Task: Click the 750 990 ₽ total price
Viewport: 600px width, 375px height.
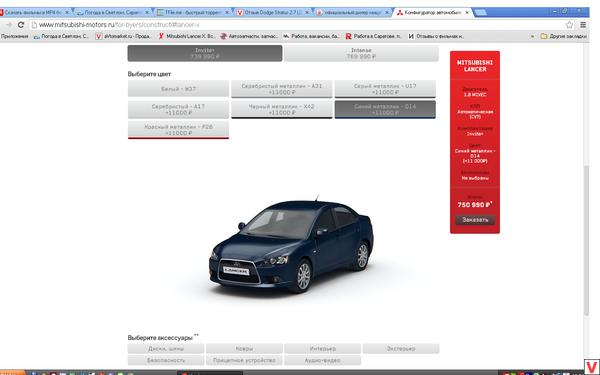Action: click(475, 205)
